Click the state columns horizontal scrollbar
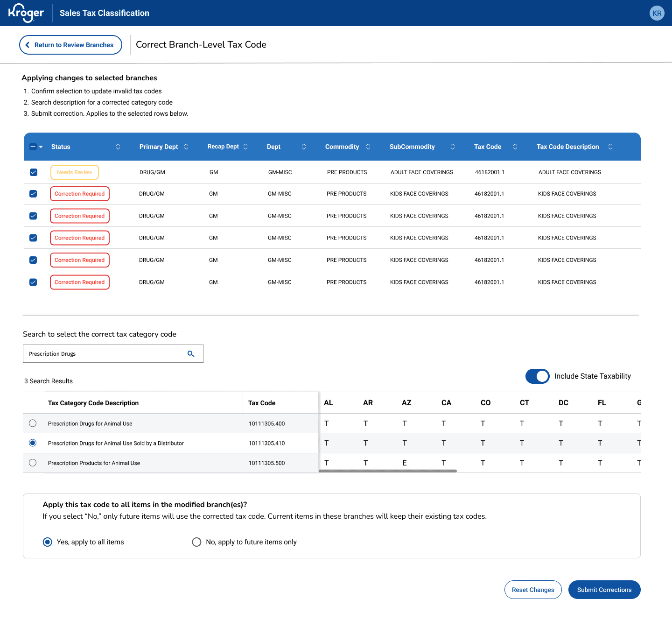The height and width of the screenshot is (634, 672). (x=388, y=471)
